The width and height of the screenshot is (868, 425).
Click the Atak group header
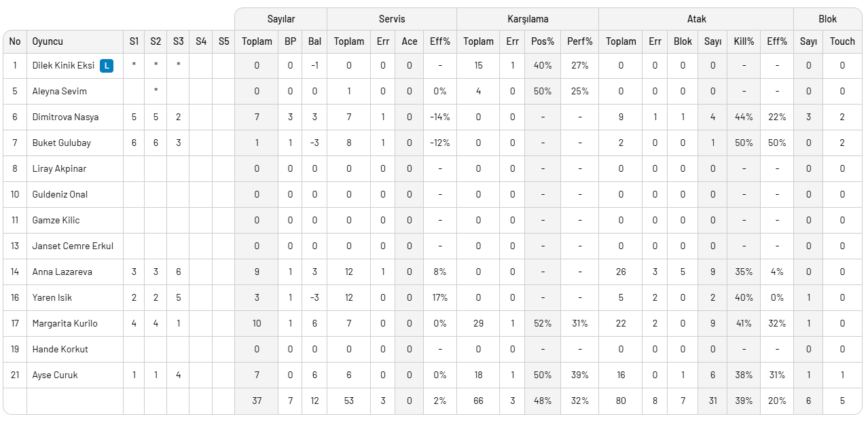point(696,19)
